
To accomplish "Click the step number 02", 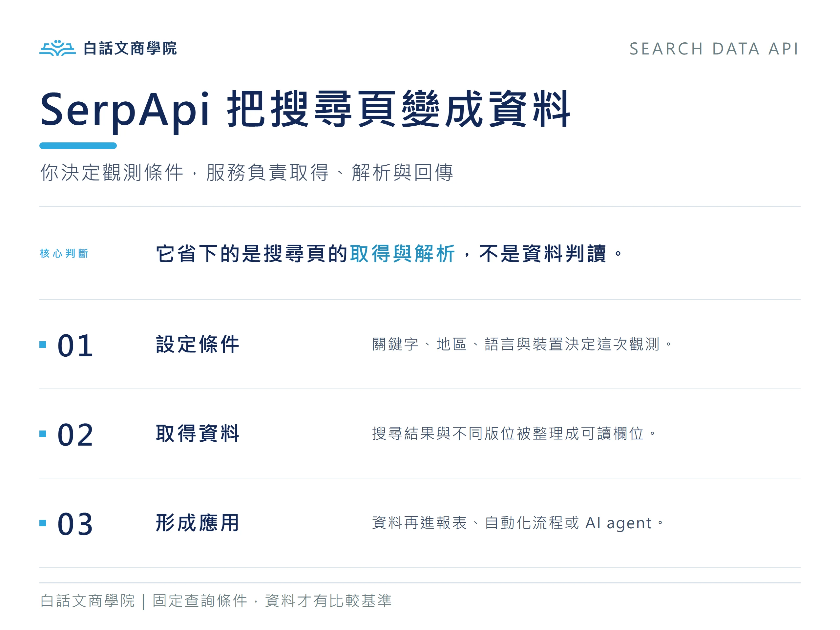I will pos(75,435).
